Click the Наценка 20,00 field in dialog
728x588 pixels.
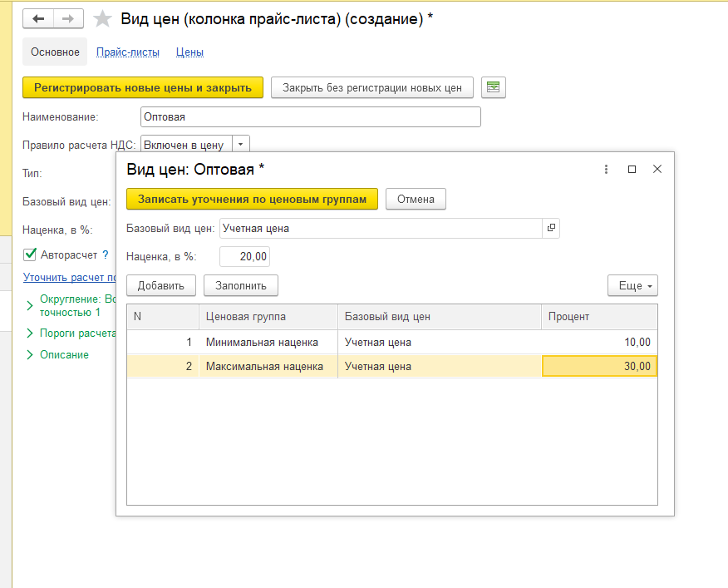click(x=244, y=257)
